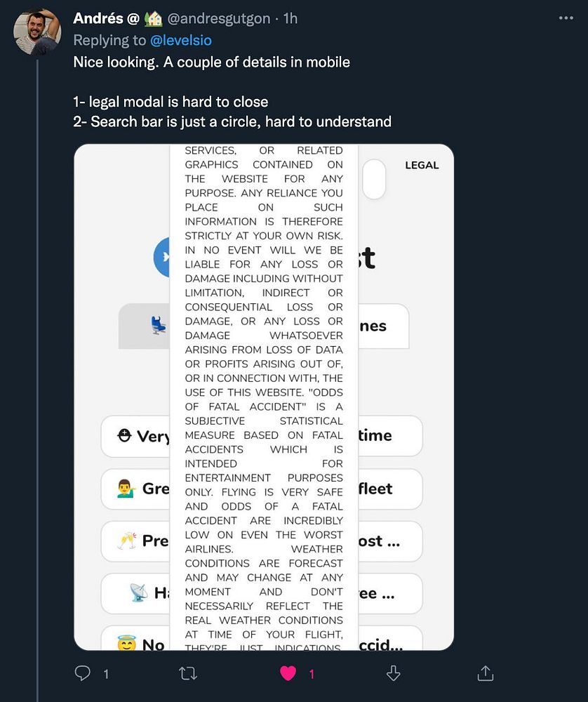The width and height of the screenshot is (588, 702).
Task: Retweet this post
Action: pos(188,673)
